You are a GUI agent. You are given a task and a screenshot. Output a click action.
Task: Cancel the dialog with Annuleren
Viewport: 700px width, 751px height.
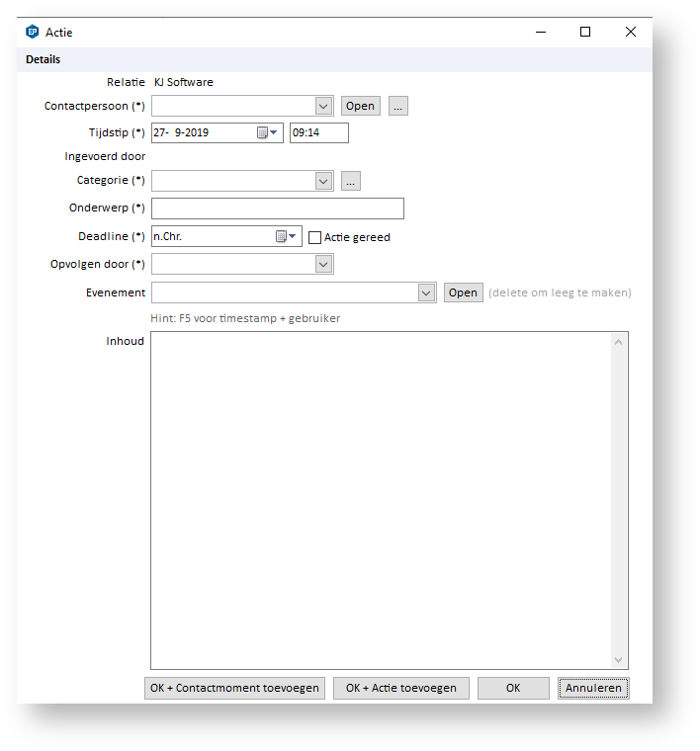pyautogui.click(x=592, y=688)
